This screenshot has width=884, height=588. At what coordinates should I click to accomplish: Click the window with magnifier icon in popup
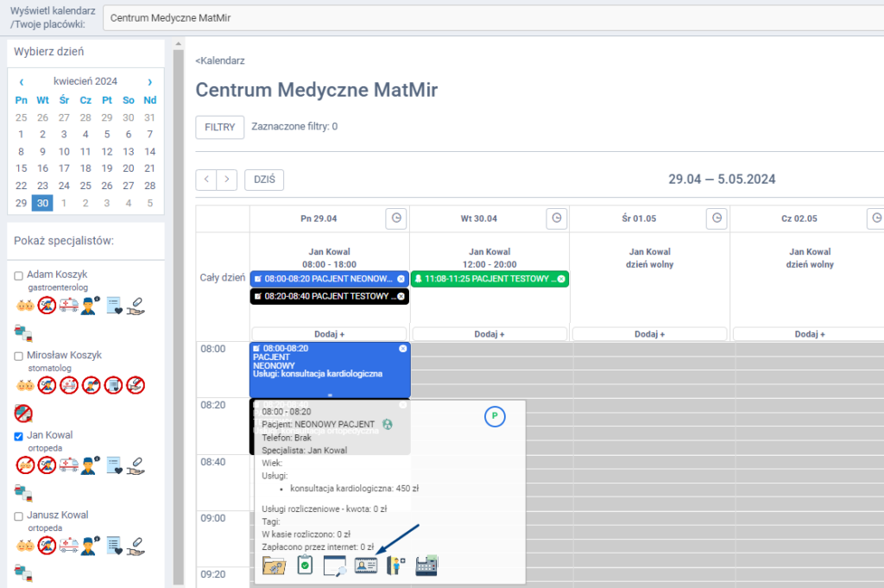tap(334, 566)
